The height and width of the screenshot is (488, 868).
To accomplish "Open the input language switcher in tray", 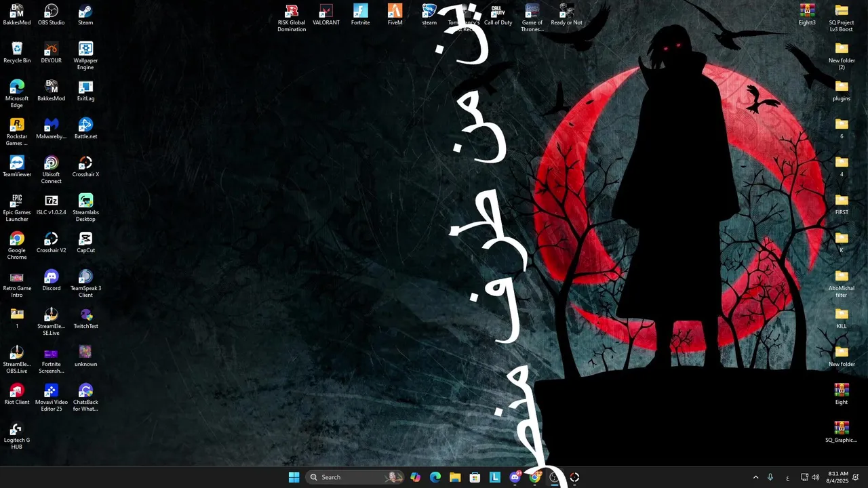I will tap(787, 477).
